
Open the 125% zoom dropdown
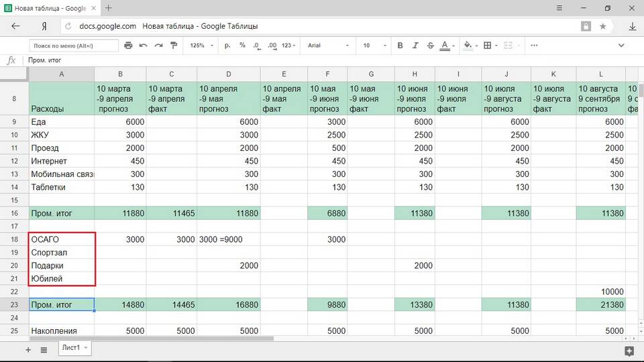coord(201,46)
